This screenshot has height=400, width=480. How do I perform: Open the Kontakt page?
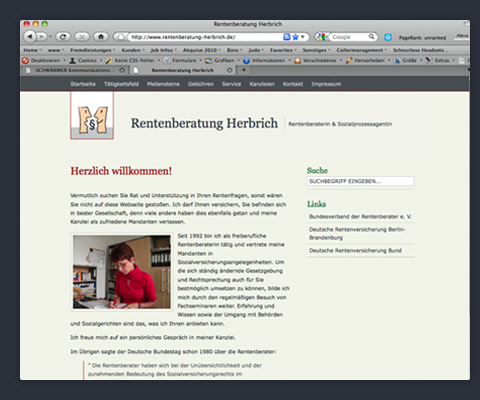coord(293,84)
